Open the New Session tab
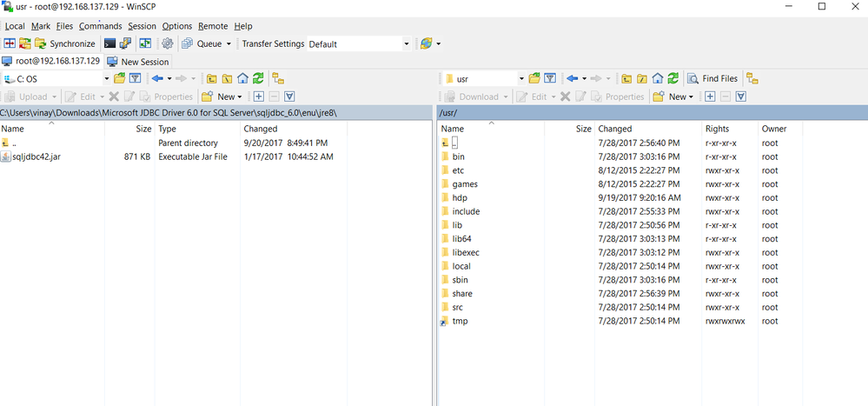Viewport: 868px width, 406px height. click(x=138, y=62)
